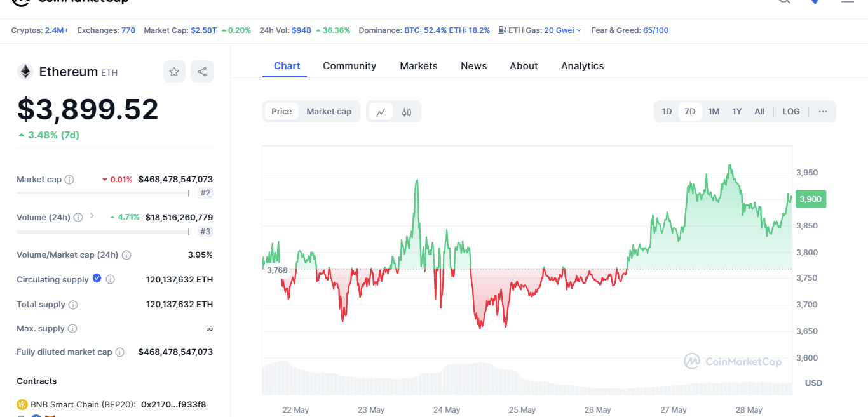Image resolution: width=868 pixels, height=417 pixels.
Task: Set chart range to 7D
Action: (x=690, y=112)
